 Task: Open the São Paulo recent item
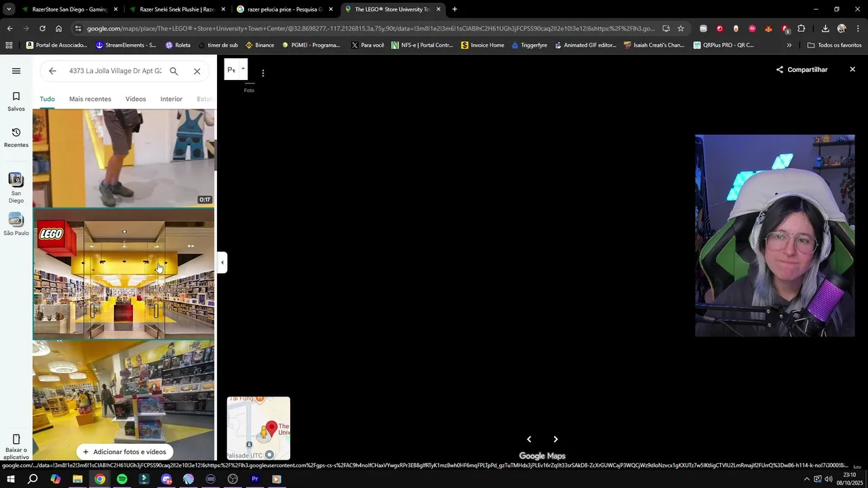click(x=16, y=224)
